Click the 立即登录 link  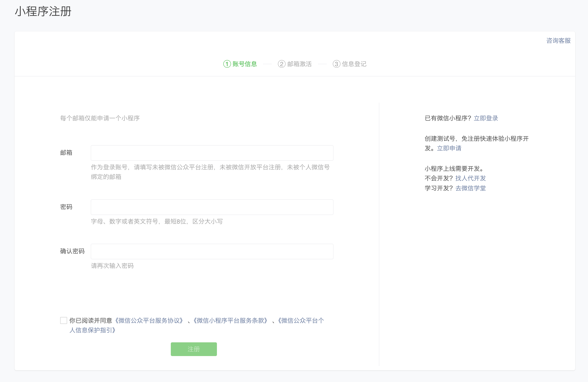[486, 118]
